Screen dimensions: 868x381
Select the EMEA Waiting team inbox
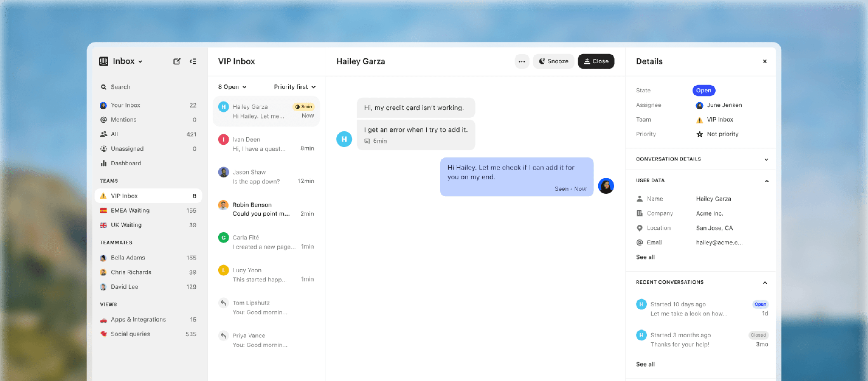click(130, 210)
